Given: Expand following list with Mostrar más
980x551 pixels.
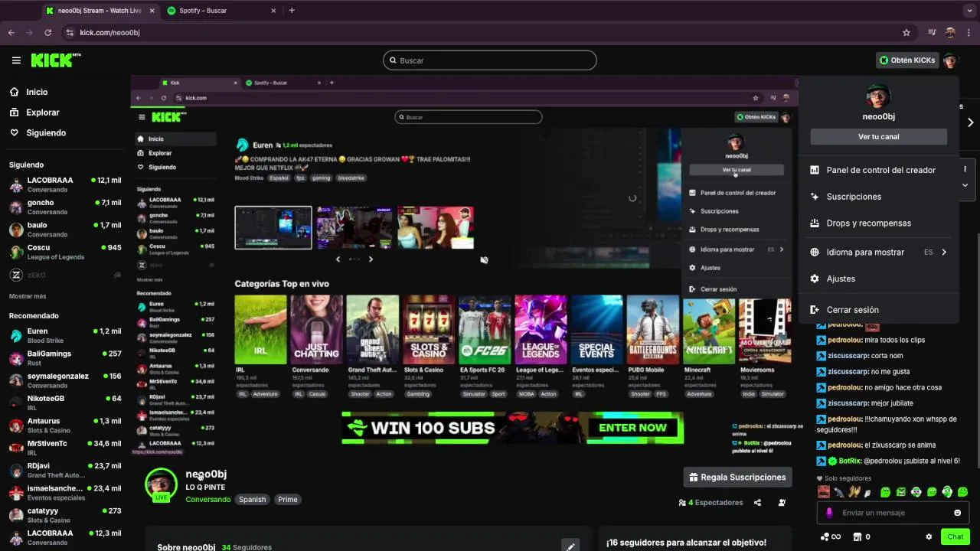Looking at the screenshot, I should [28, 296].
